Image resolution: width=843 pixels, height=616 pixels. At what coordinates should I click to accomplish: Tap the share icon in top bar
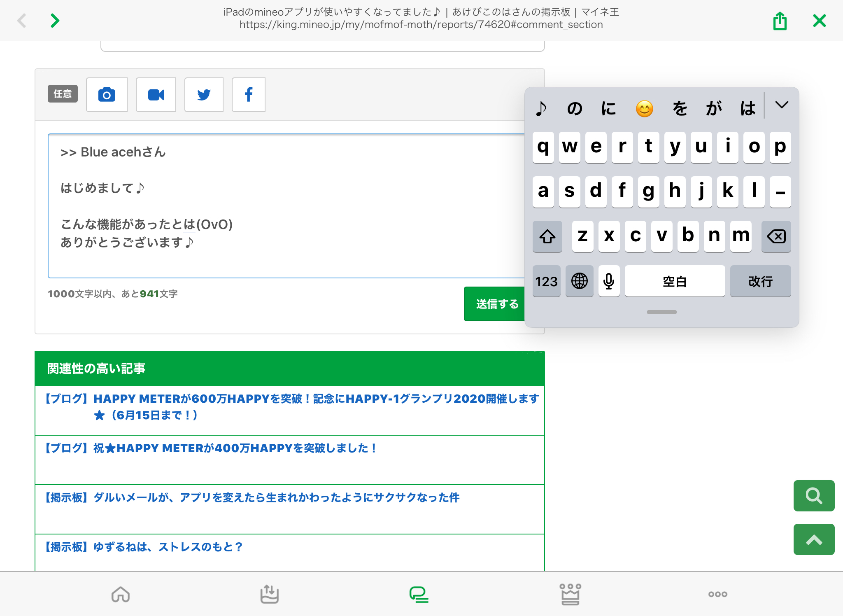780,21
